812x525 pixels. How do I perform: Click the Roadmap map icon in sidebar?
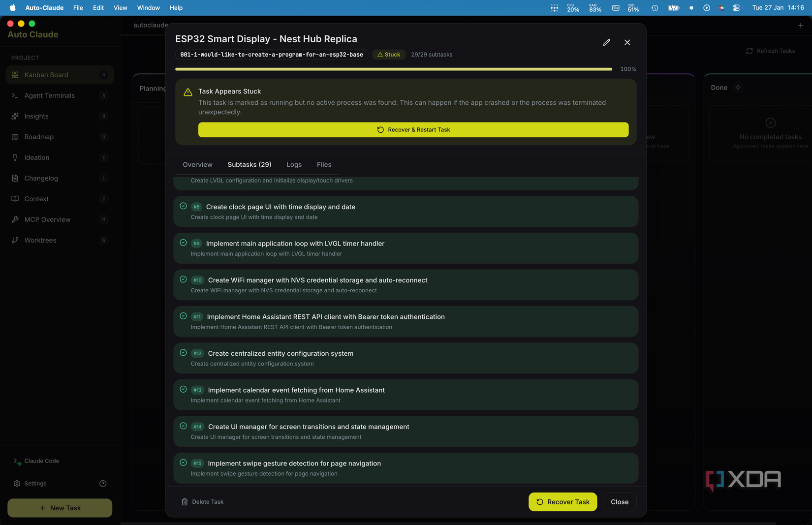pyautogui.click(x=15, y=137)
